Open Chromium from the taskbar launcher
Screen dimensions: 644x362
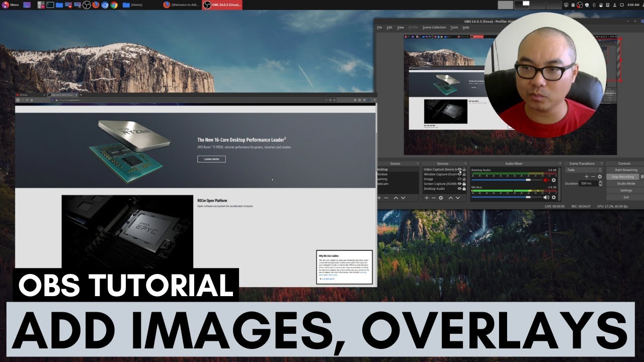pyautogui.click(x=105, y=5)
